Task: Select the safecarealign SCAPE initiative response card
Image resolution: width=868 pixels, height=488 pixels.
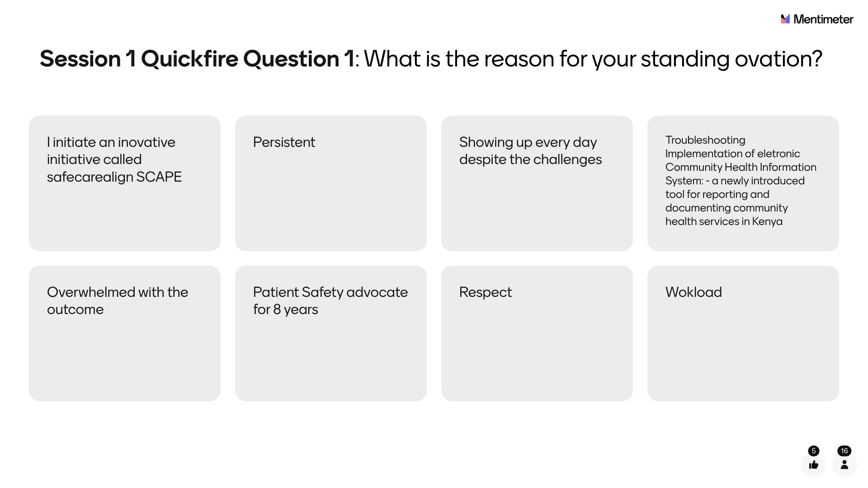Action: [124, 183]
